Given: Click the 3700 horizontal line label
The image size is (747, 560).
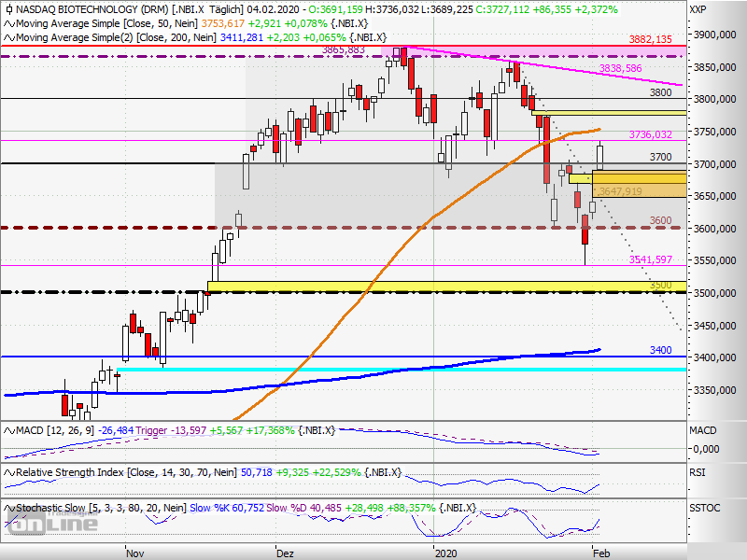Looking at the screenshot, I should 661,157.
